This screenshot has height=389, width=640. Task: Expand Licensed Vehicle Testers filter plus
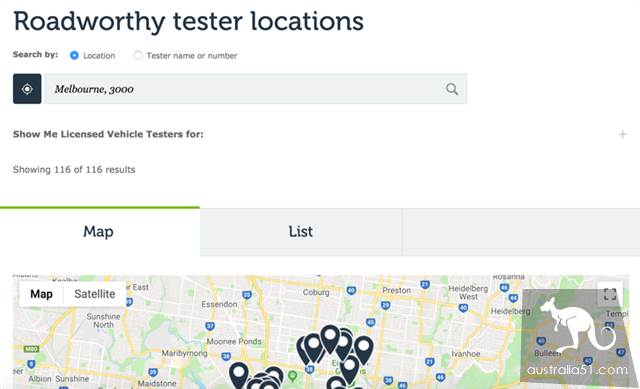[x=622, y=134]
